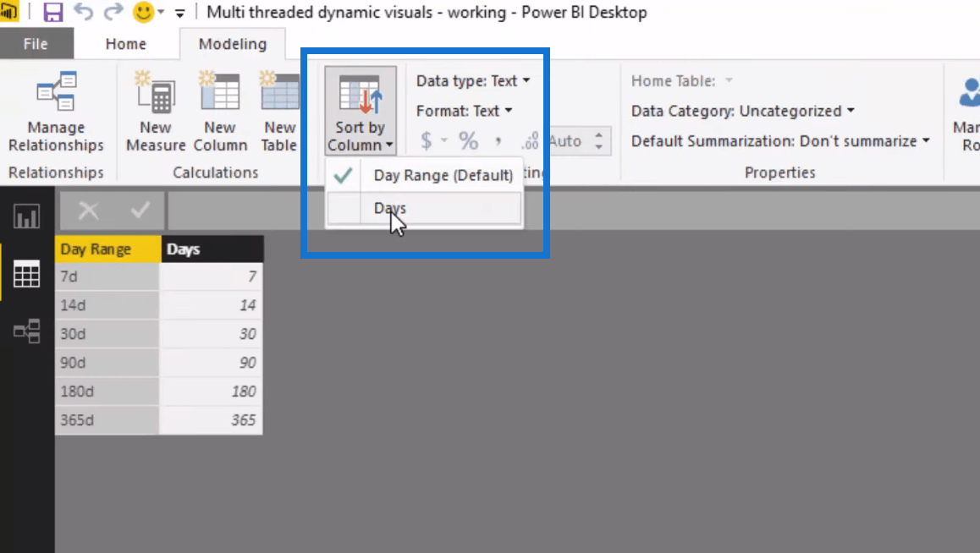Choose Day Range (Default) sort option
Image resolution: width=980 pixels, height=553 pixels.
[424, 175]
